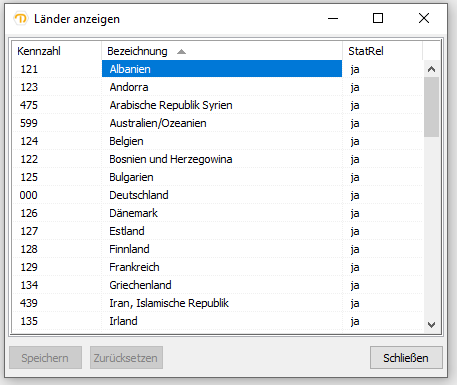Click the Schließen button
457x385 pixels.
point(406,358)
